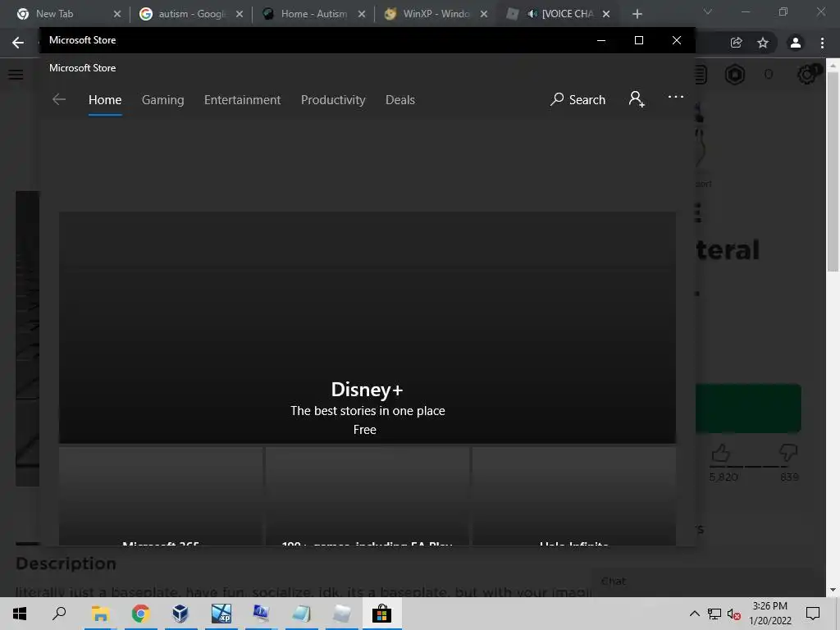840x630 pixels.
Task: Click the muted volume tray icon
Action: pos(734,614)
